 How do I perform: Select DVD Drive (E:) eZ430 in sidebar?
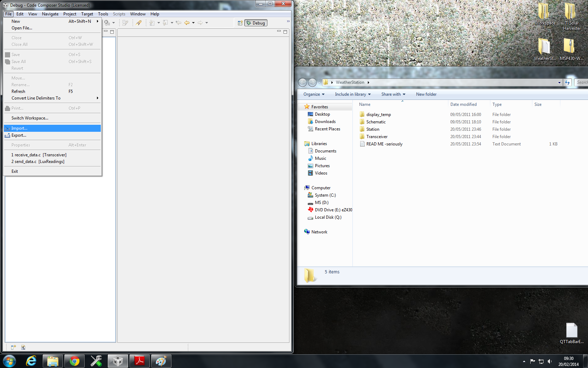tap(330, 210)
